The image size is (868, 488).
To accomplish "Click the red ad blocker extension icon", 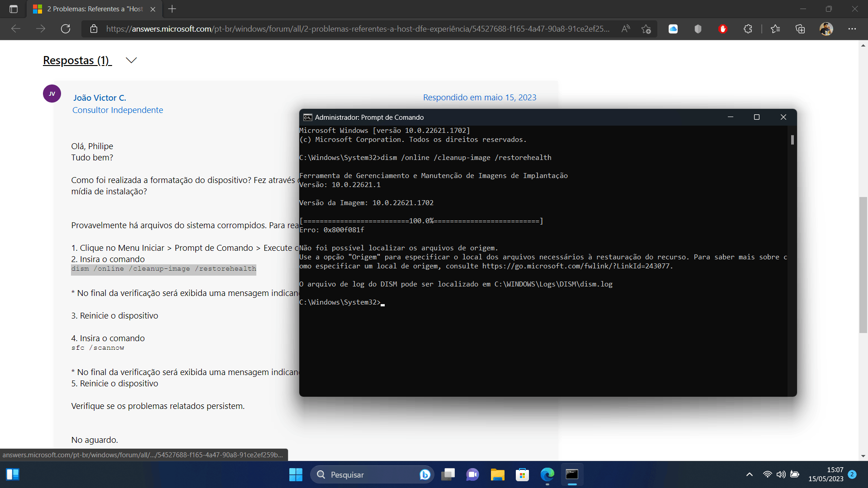I will tap(723, 29).
